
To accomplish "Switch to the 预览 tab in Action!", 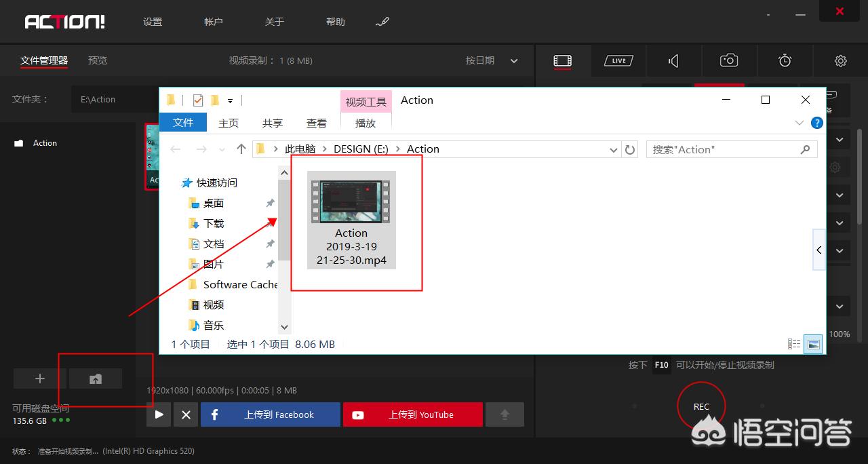I will pos(97,60).
